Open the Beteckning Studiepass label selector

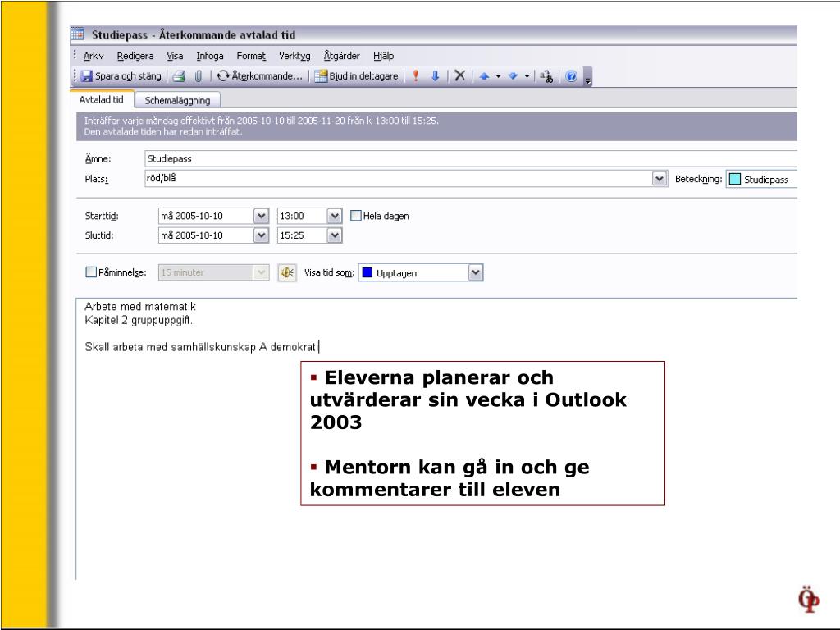[x=761, y=180]
